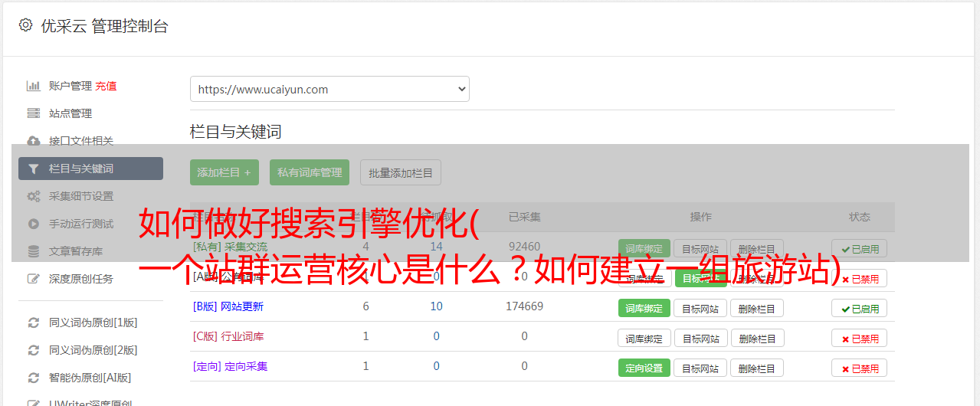
Task: Click the green 添加栏目 + button
Action: [225, 172]
